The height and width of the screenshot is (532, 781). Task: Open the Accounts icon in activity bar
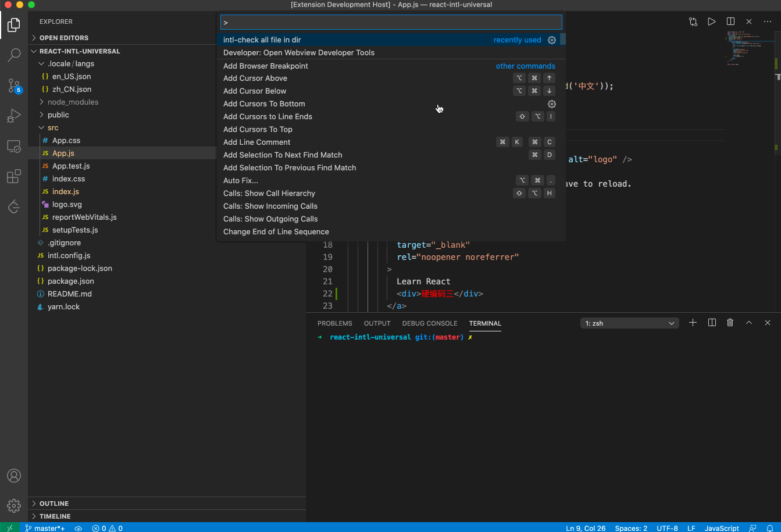click(x=14, y=476)
